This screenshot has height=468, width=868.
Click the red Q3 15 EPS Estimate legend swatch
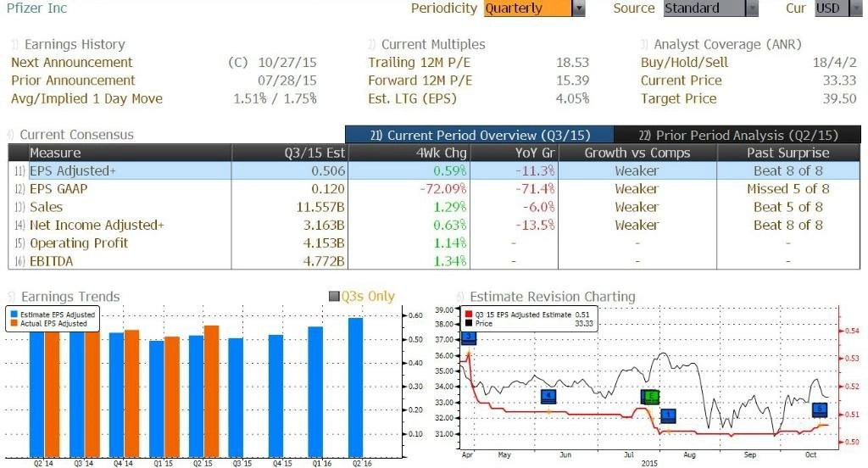[469, 314]
